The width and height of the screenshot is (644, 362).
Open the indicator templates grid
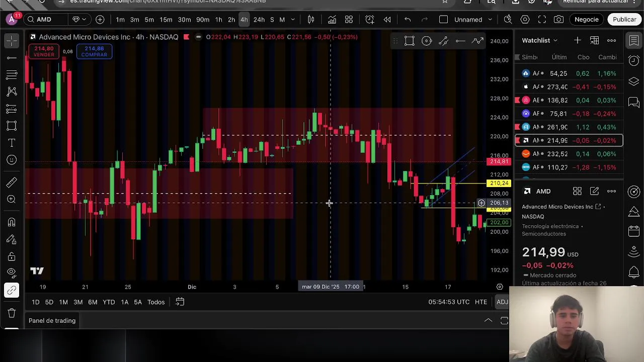(349, 20)
